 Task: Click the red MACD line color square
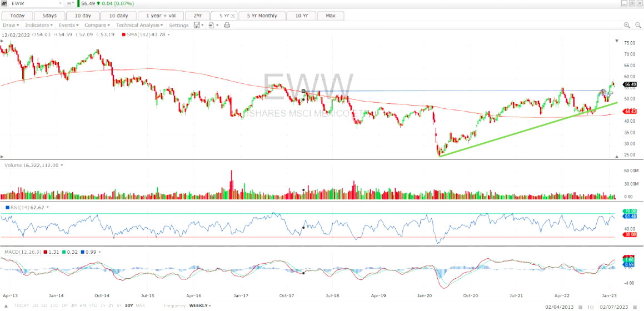(x=45, y=252)
